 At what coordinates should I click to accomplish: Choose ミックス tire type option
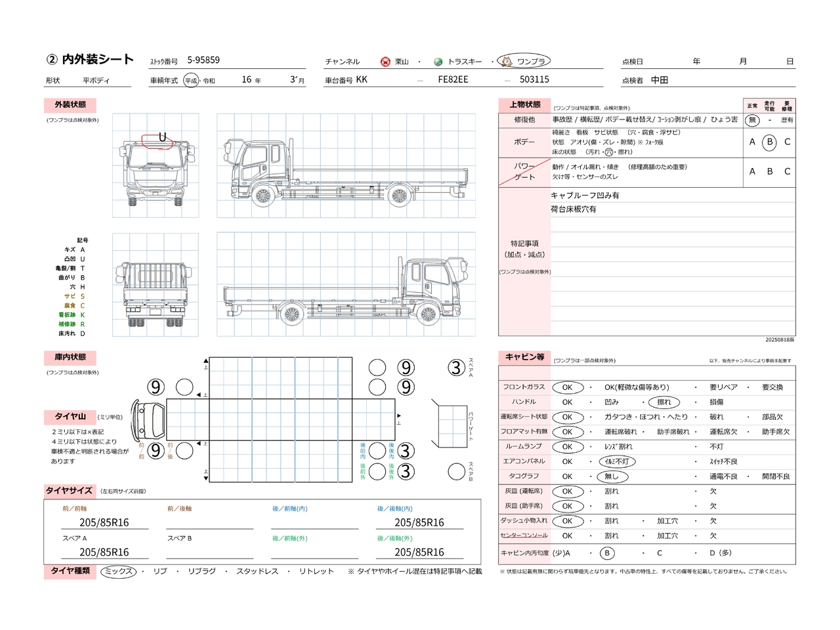pos(119,572)
